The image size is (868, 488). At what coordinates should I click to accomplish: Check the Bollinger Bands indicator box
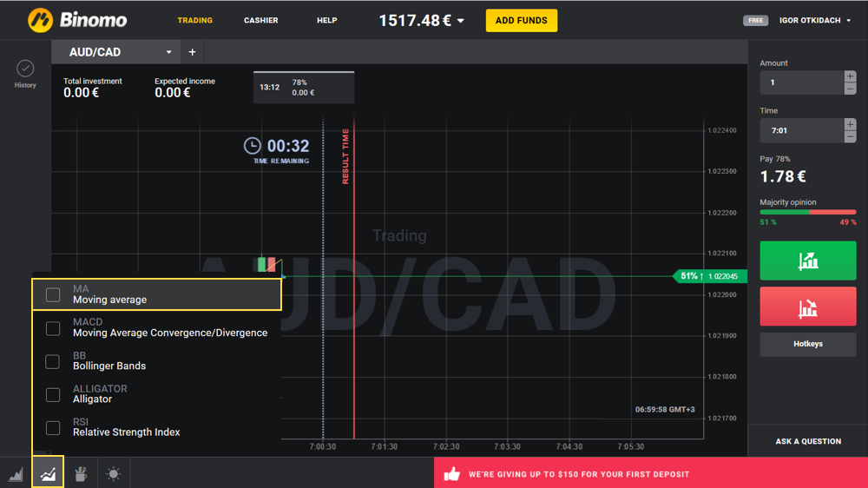click(x=53, y=361)
